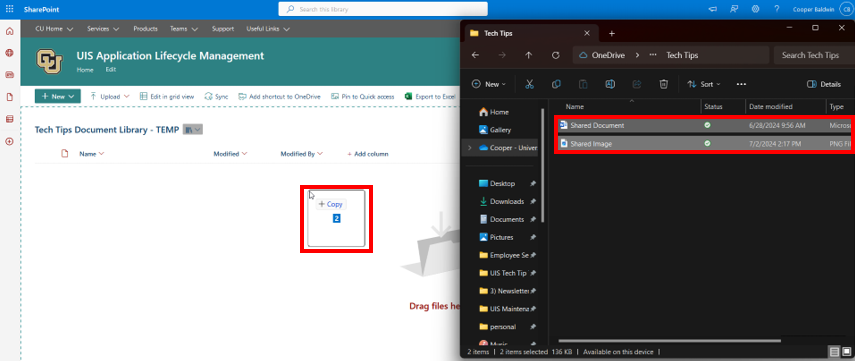Screen dimensions: 855x361
Task: Open My files page icon in left rail
Action: pos(9,97)
